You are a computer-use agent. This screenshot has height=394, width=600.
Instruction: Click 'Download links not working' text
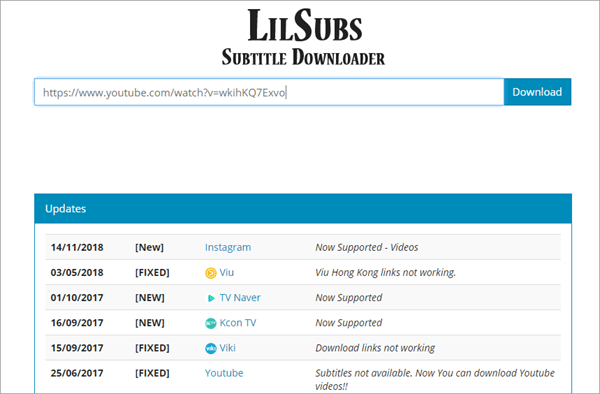(375, 348)
